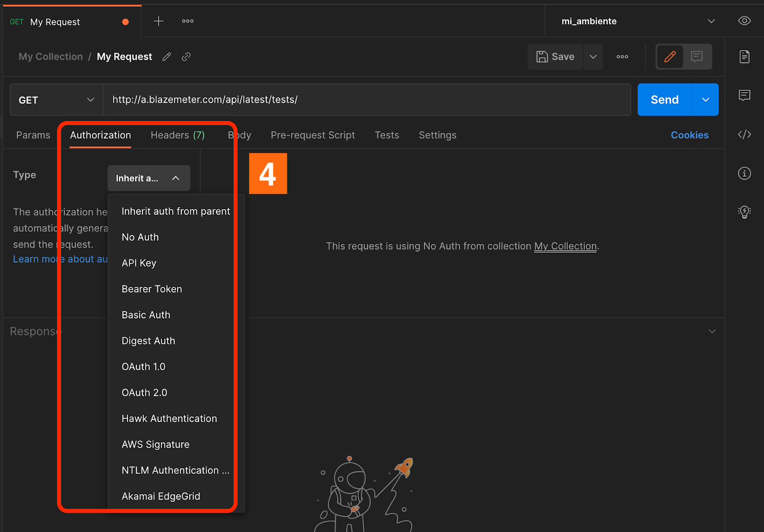This screenshot has height=532, width=764.
Task: Open the comments sidebar icon
Action: 744,96
